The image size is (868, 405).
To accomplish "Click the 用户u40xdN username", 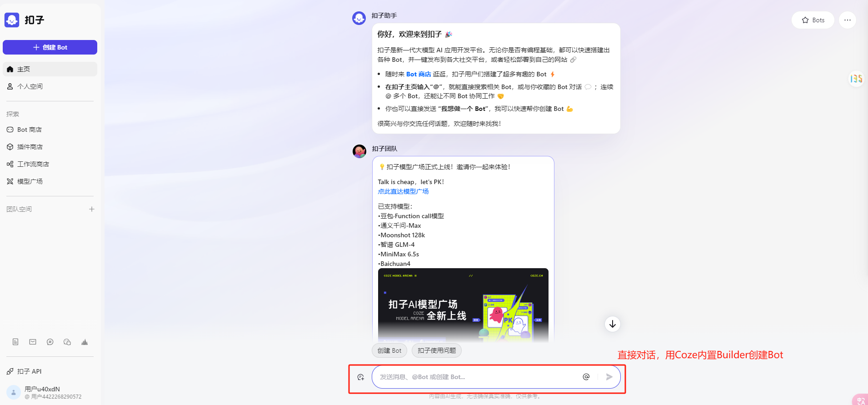I will (42, 389).
